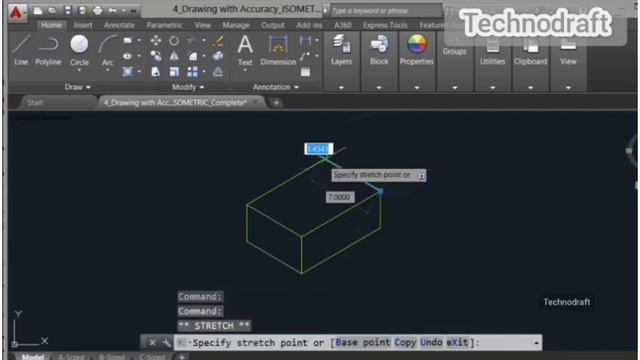This screenshot has width=640, height=360.
Task: Select the Scale tool in Modify panel
Action: (x=174, y=72)
